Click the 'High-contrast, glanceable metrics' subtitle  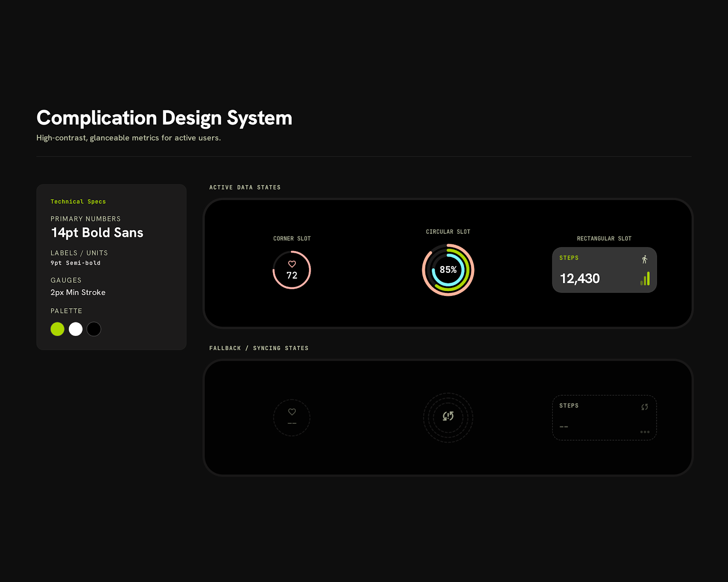[129, 138]
